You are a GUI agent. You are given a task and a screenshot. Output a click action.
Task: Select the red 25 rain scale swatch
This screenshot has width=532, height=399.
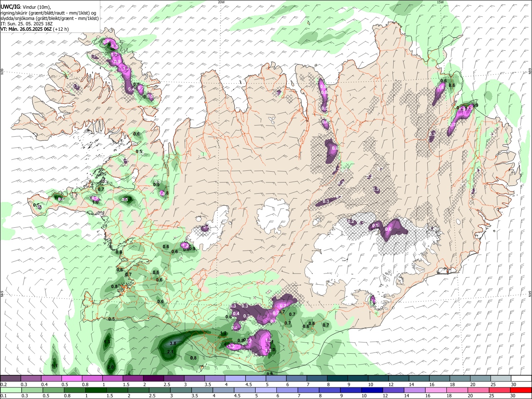click(x=500, y=390)
